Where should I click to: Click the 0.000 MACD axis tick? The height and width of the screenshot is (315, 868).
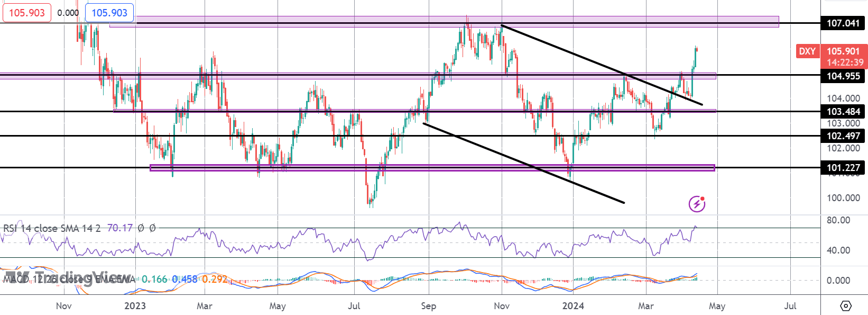click(x=838, y=281)
